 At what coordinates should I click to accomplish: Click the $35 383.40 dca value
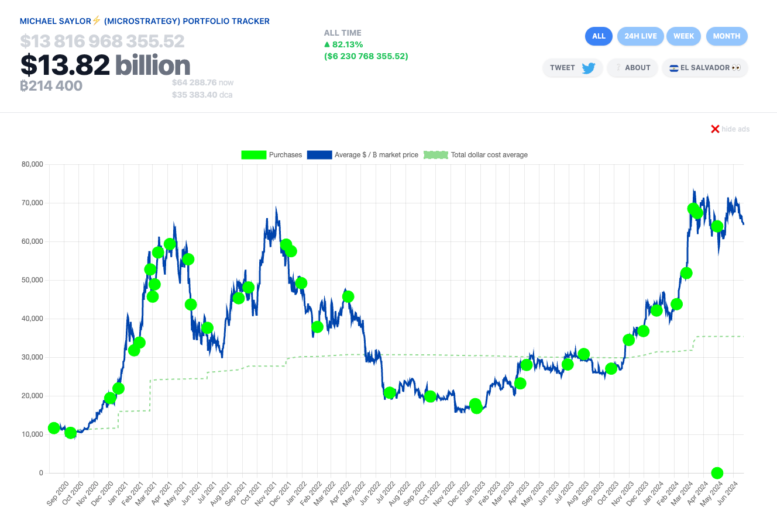202,95
